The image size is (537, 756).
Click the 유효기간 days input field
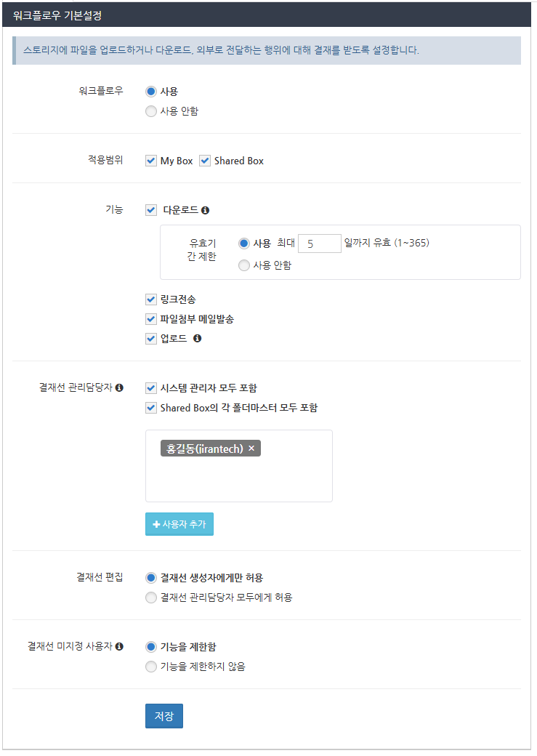[x=320, y=244]
